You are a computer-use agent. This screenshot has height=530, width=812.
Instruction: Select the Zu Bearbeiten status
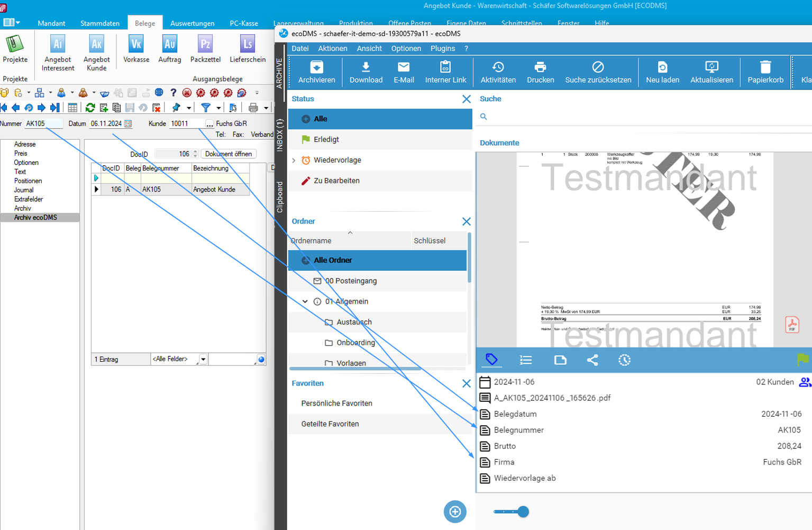point(380,181)
